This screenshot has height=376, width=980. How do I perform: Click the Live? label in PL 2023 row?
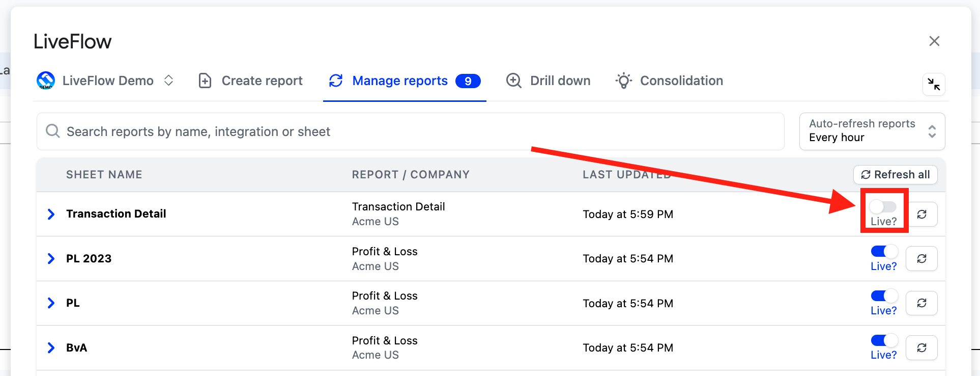tap(884, 266)
